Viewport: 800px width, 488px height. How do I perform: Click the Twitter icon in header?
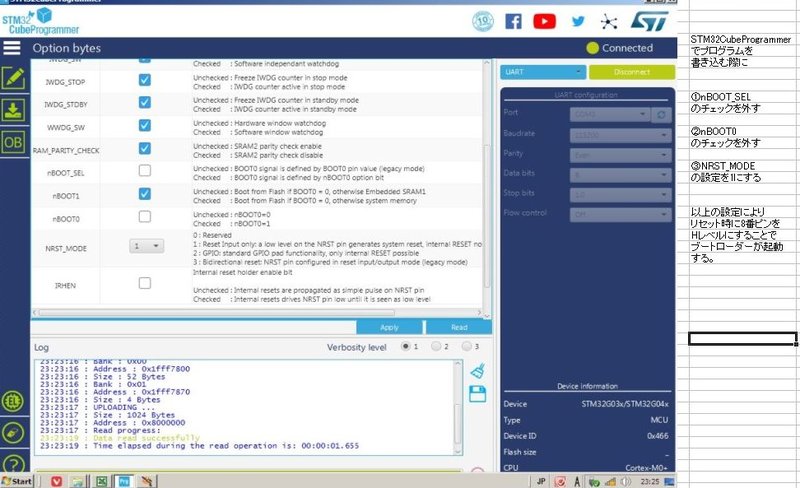578,21
